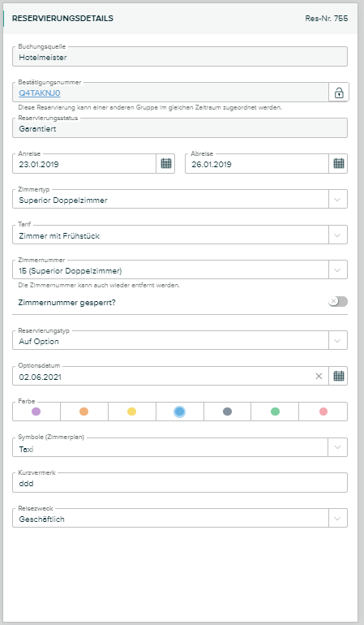Click the lock icon beside Bestätigungsnummer

pyautogui.click(x=339, y=93)
